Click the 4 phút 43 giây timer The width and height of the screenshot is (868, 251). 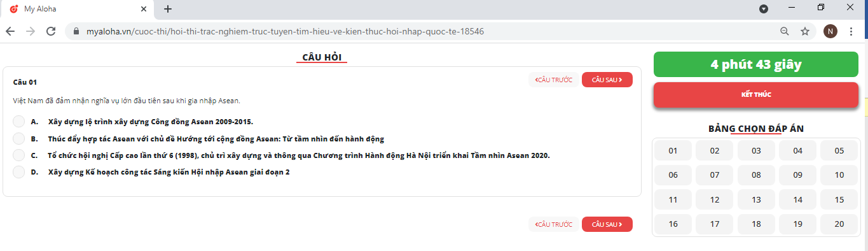756,64
